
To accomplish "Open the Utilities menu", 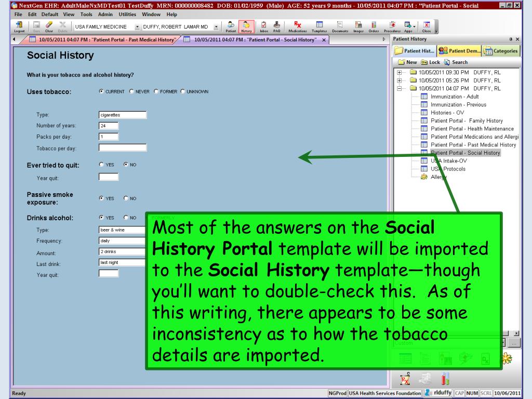I will (127, 14).
